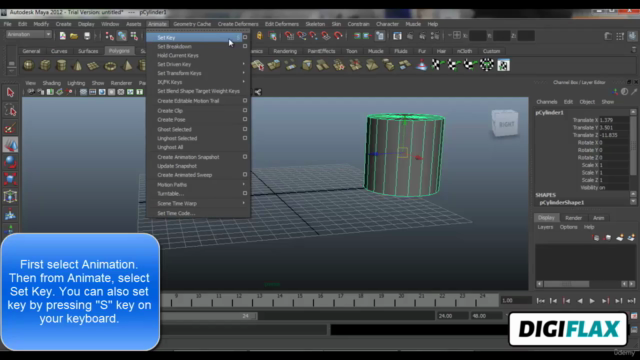Click Options in Layer Editor
Viewport: 640px width, 360px height.
point(568,227)
